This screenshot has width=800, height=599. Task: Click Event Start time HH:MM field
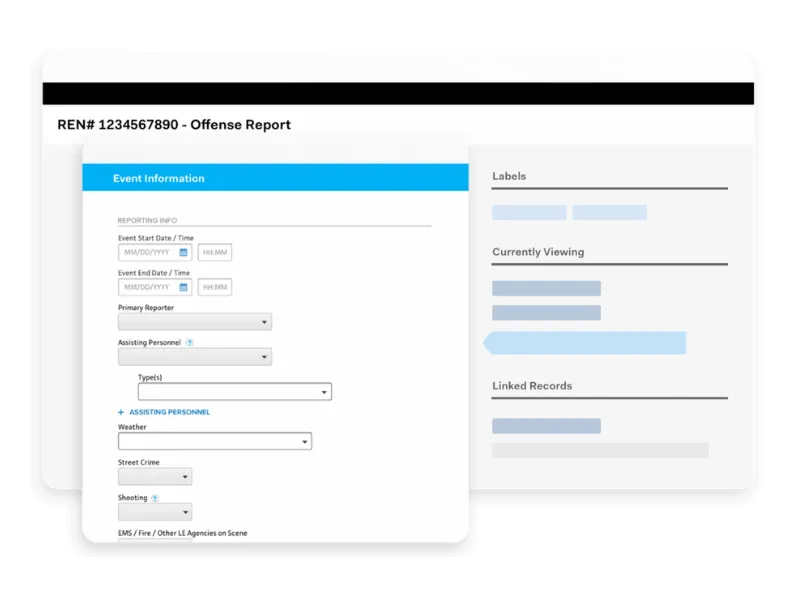click(215, 252)
